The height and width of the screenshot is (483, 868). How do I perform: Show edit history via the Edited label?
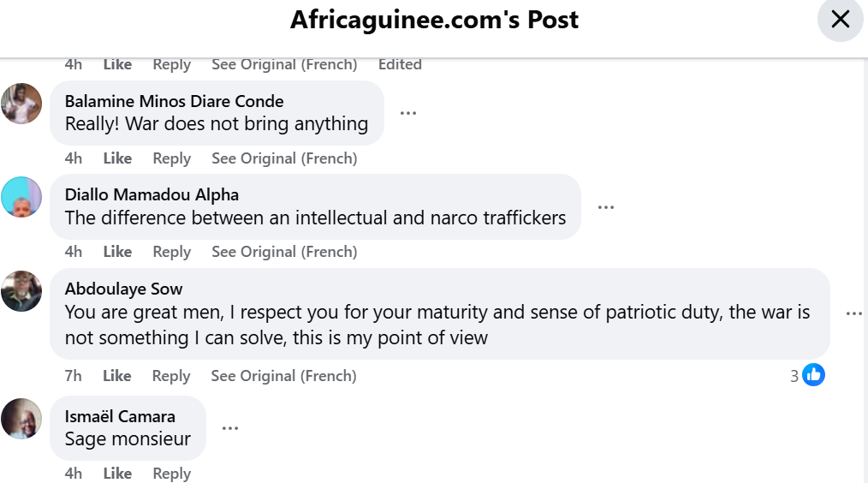400,64
